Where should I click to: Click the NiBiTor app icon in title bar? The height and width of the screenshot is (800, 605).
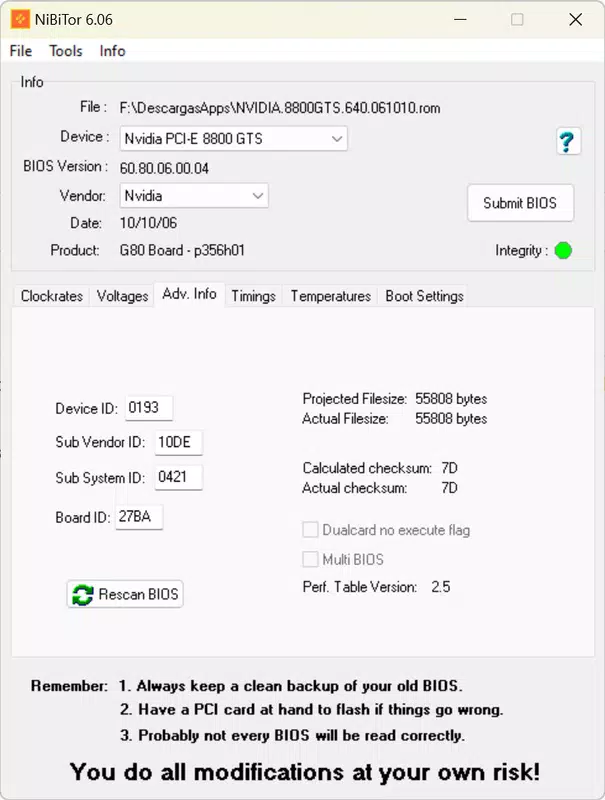coord(20,19)
